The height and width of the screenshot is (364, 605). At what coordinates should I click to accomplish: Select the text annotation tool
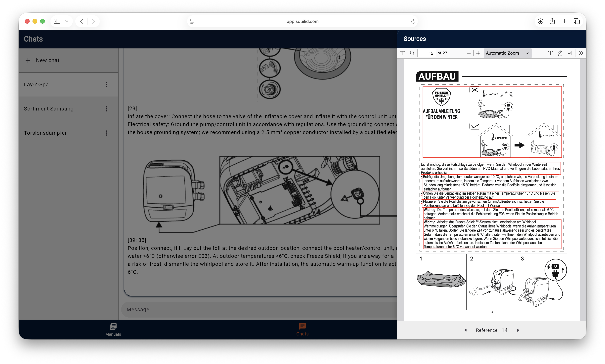550,53
